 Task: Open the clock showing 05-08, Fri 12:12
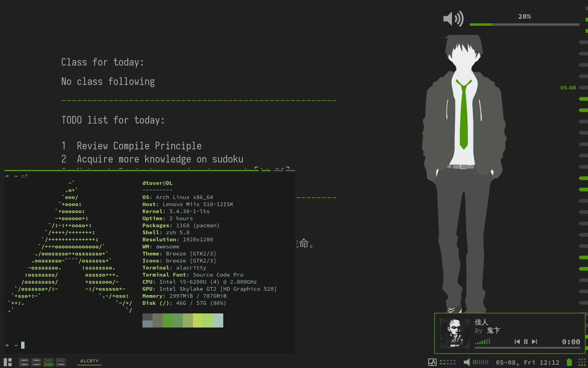(x=527, y=362)
